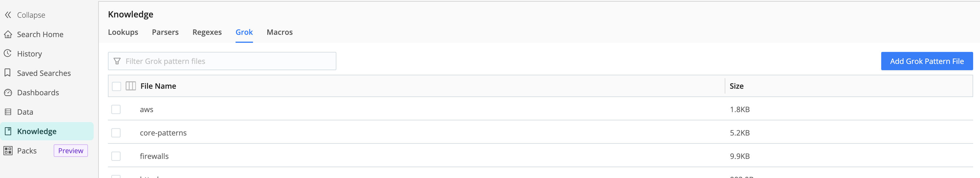
Task: Toggle the select-all checkbox in header
Action: coord(117,86)
